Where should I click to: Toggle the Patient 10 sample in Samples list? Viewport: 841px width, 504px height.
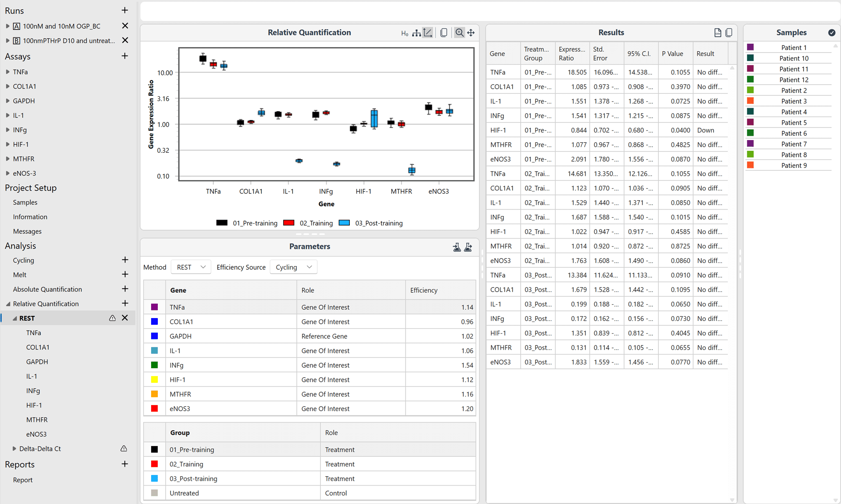point(793,58)
